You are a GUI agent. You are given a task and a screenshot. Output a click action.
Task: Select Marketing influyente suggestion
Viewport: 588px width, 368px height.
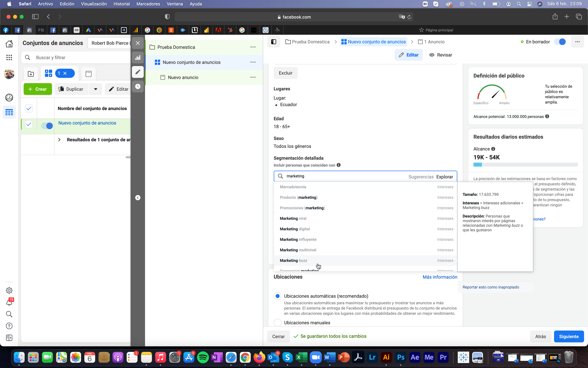coord(365,240)
